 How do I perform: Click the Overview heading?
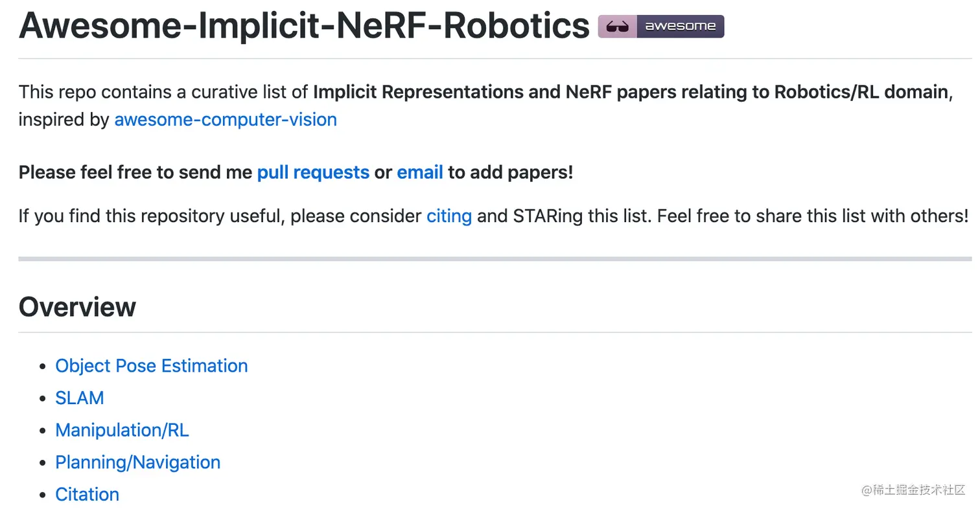[x=77, y=307]
